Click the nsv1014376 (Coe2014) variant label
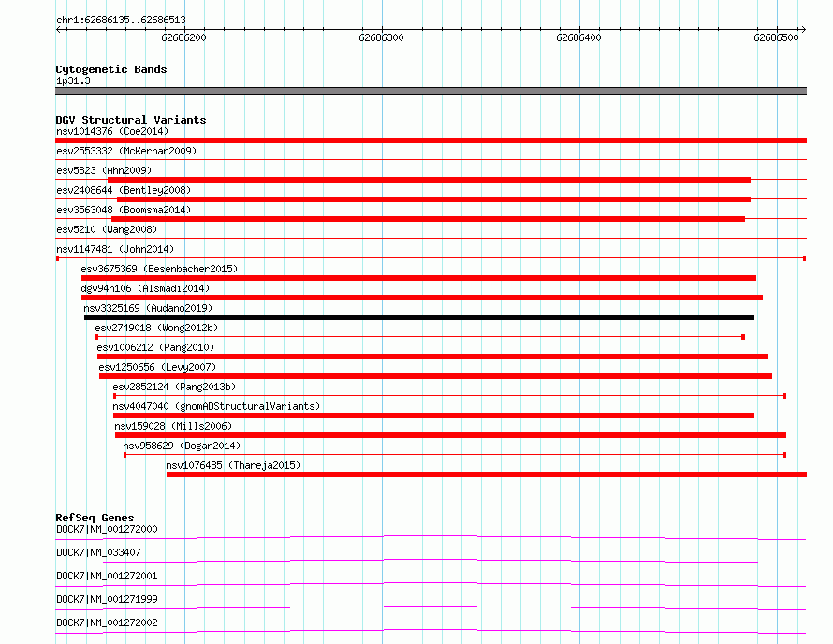The width and height of the screenshot is (833, 644). [x=112, y=131]
